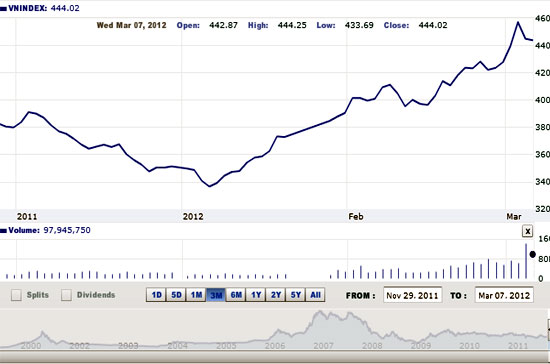Click the Open value 442.87

click(223, 25)
